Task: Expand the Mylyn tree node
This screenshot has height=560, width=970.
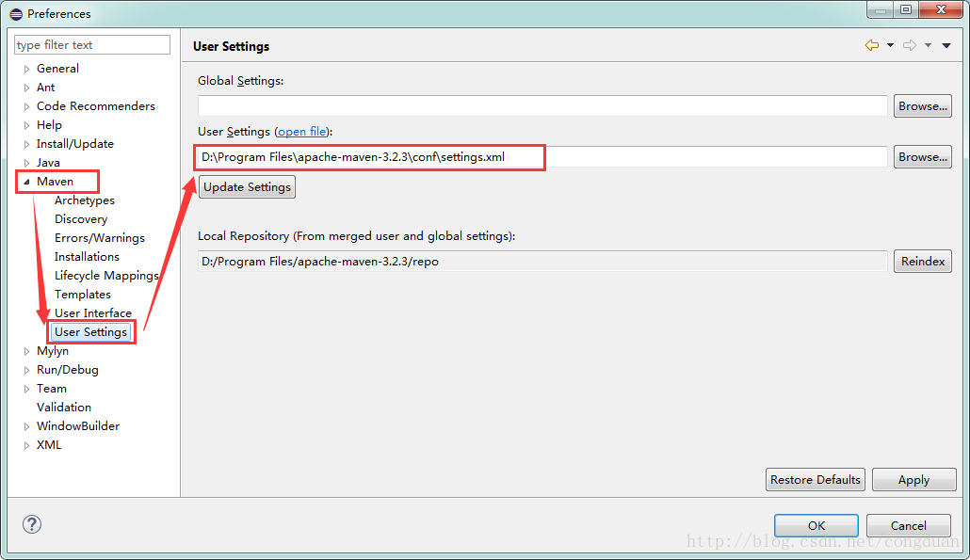Action: 26,351
